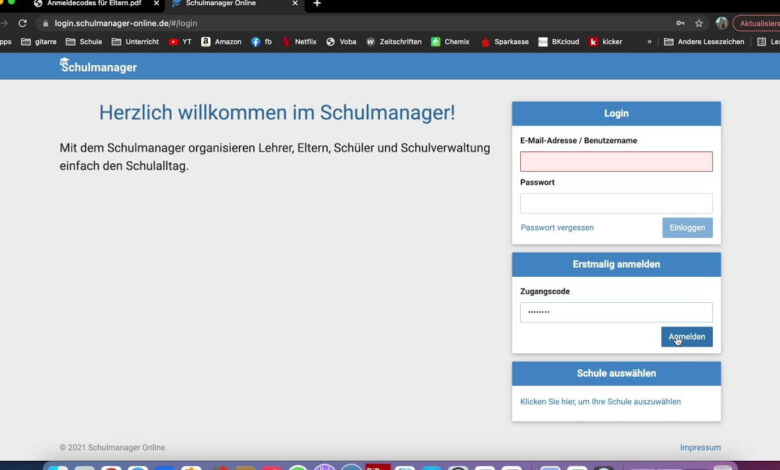780x470 pixels.
Task: Open the kicker bookmark
Action: click(x=605, y=42)
